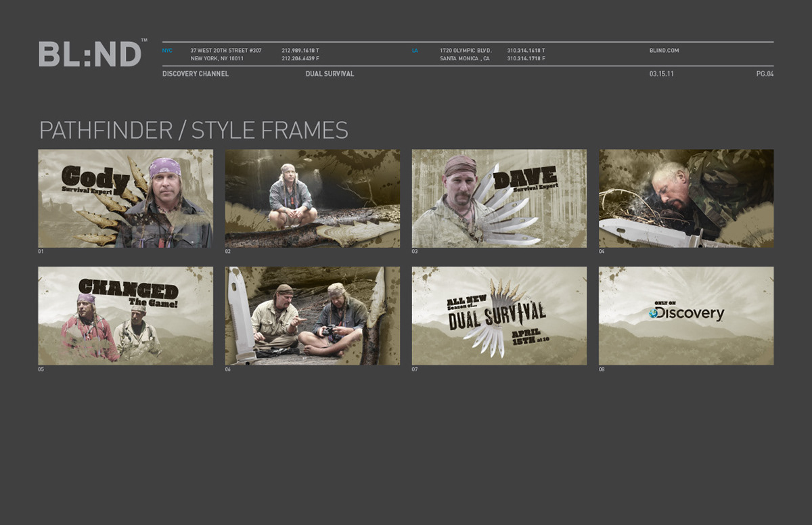This screenshot has width=812, height=525.
Task: Select the LA office label
Action: tap(415, 51)
